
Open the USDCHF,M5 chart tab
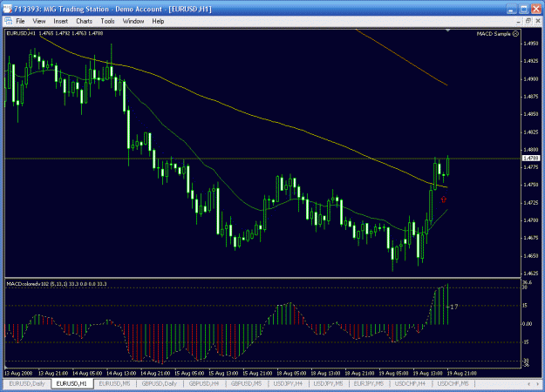(453, 383)
